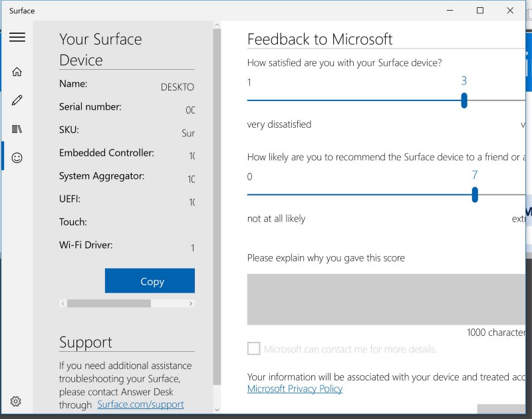Screen dimensions: 532x419
Task: Maximize the Surface app window
Action: click(479, 11)
